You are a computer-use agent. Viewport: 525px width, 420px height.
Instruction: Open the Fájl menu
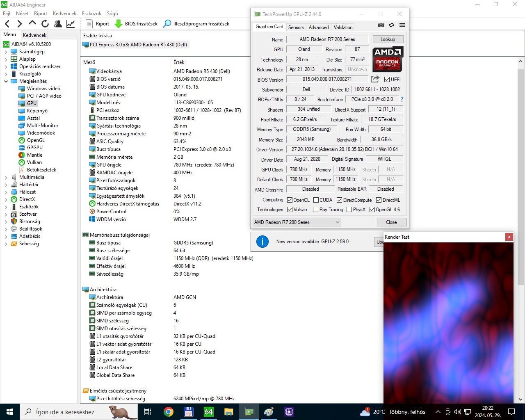tap(7, 14)
